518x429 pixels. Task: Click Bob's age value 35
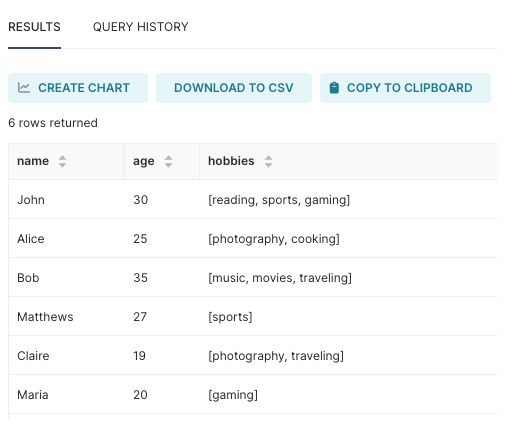tap(140, 278)
